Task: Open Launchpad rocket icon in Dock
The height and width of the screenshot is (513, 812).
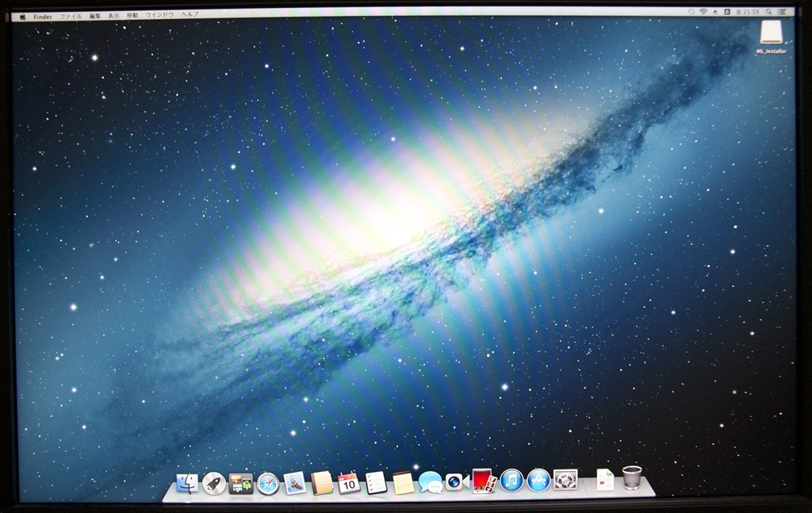Action: (214, 484)
